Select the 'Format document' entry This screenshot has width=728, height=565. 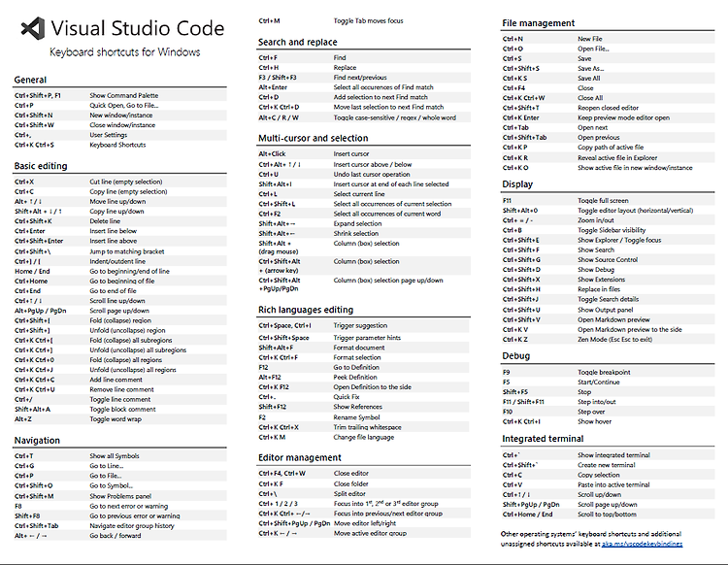coord(359,348)
